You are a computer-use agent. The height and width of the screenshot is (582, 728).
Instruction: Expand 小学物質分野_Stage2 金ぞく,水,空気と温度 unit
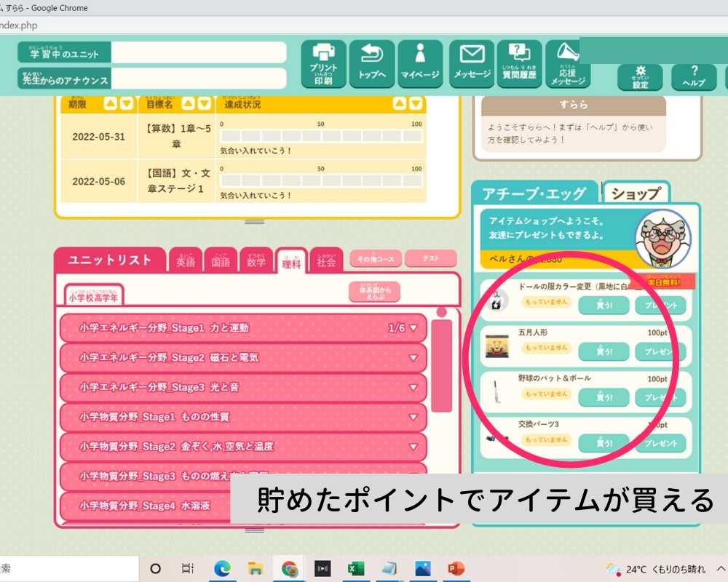pyautogui.click(x=243, y=447)
